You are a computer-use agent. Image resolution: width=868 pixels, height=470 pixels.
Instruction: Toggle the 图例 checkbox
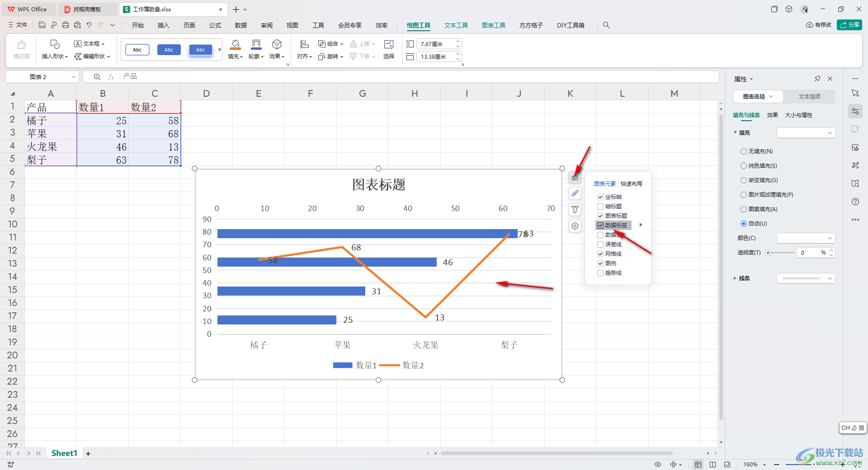pos(600,263)
